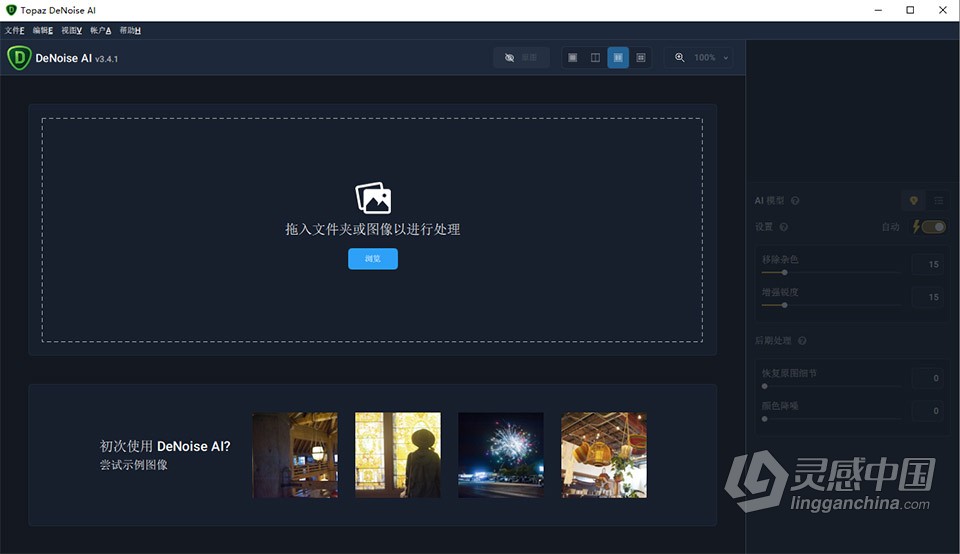Switch to split view layout
960x554 pixels.
pyautogui.click(x=595, y=58)
